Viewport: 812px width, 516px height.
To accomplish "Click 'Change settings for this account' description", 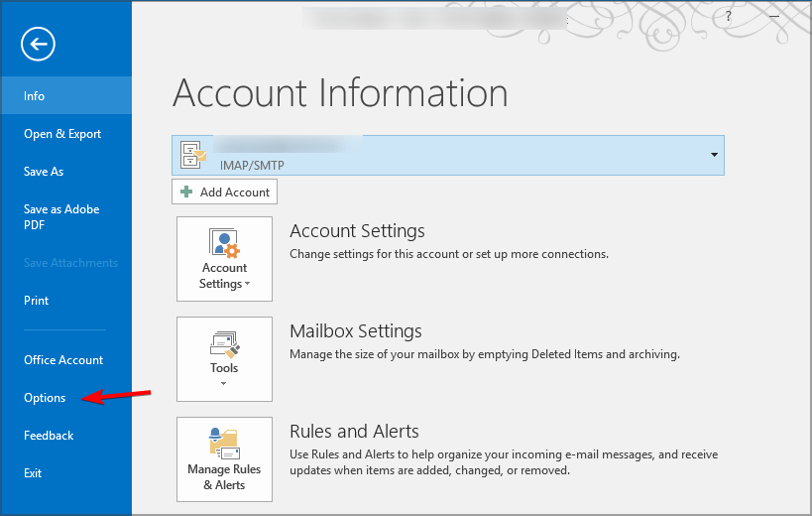I will pos(449,254).
